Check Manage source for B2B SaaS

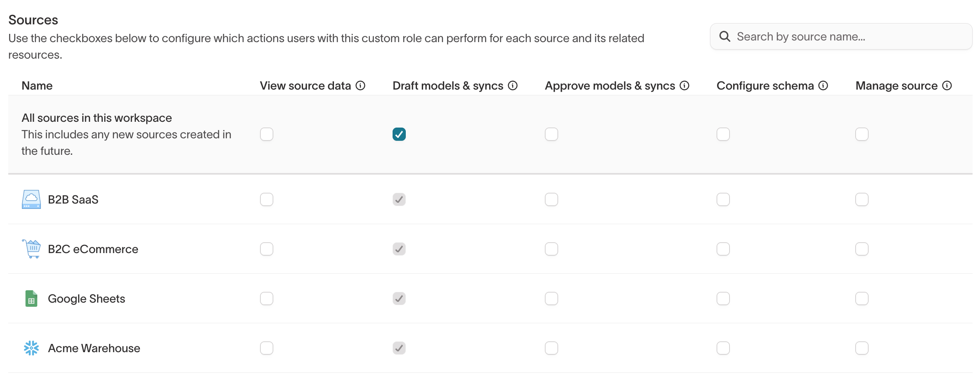point(862,199)
